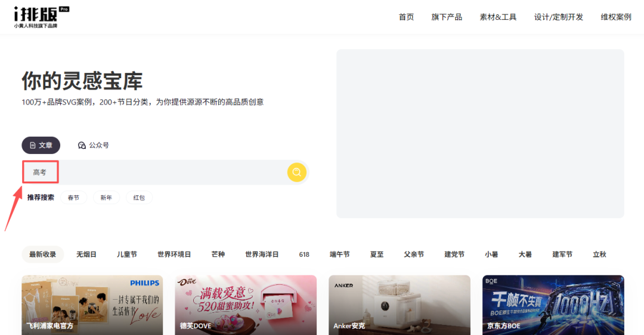The height and width of the screenshot is (335, 644).
Task: Select the 立秋 category tab
Action: click(x=600, y=254)
